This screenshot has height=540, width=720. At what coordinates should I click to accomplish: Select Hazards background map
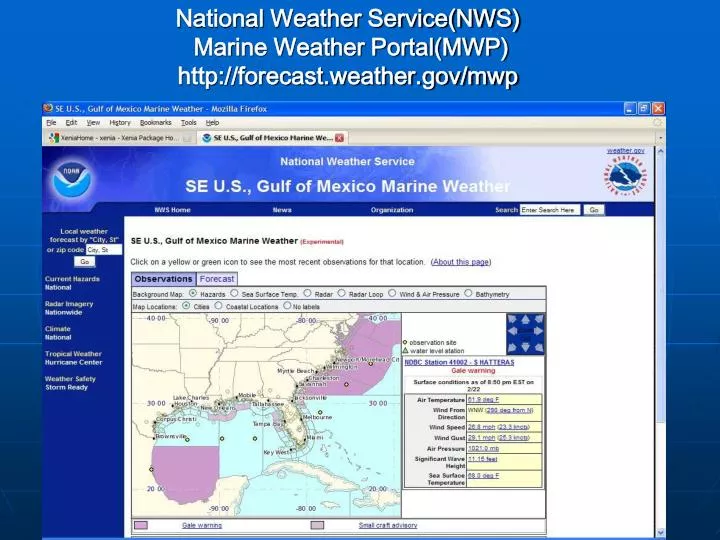point(193,293)
